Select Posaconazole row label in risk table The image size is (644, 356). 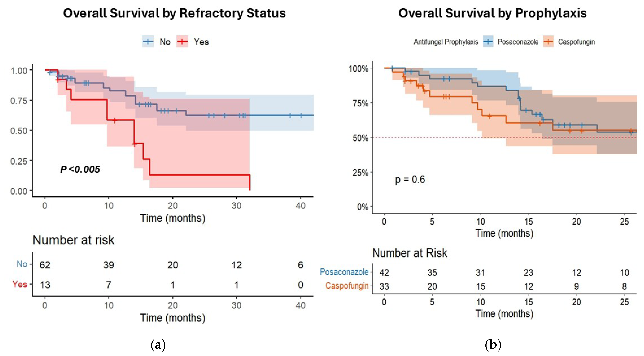[344, 272]
